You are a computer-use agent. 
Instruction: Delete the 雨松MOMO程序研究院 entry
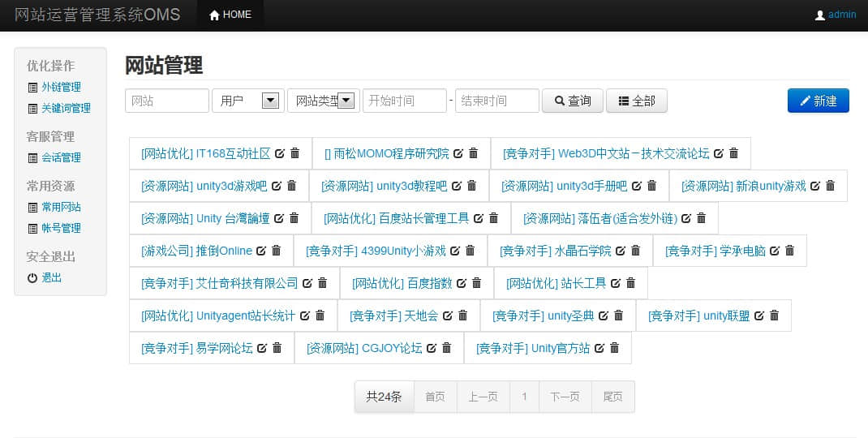(473, 152)
